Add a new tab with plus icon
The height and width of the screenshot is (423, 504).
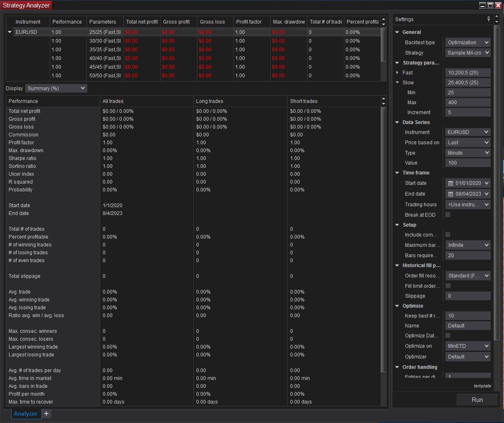pos(46,413)
